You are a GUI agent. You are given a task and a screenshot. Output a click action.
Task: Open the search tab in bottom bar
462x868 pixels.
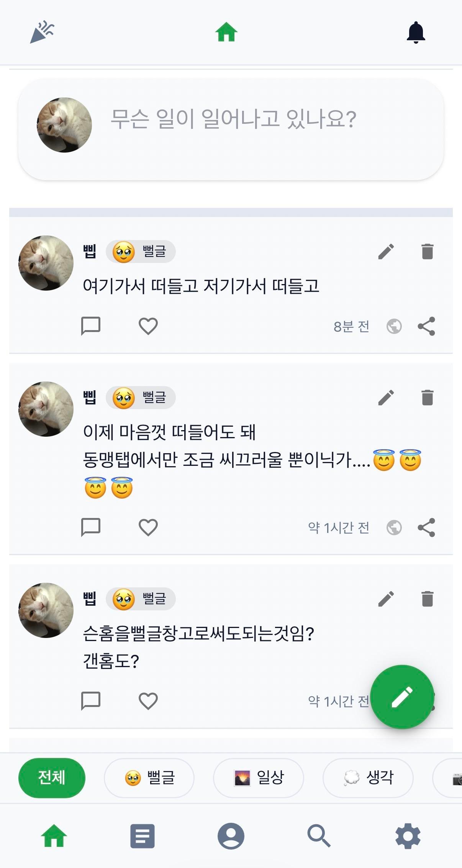click(319, 836)
